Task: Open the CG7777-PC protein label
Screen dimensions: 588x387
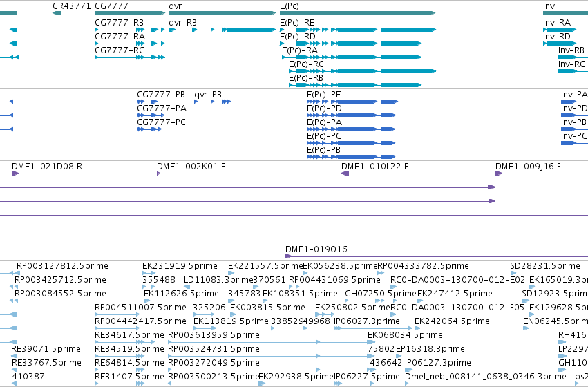Action: point(161,122)
